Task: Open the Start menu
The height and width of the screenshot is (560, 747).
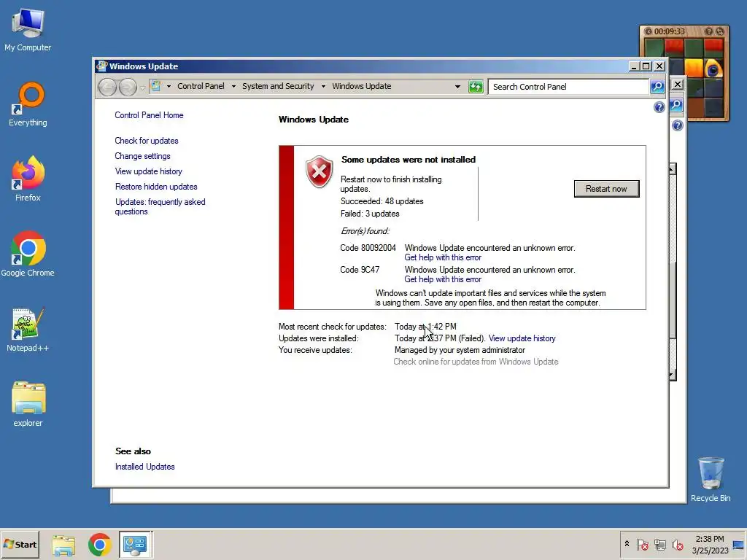Action: point(20,544)
